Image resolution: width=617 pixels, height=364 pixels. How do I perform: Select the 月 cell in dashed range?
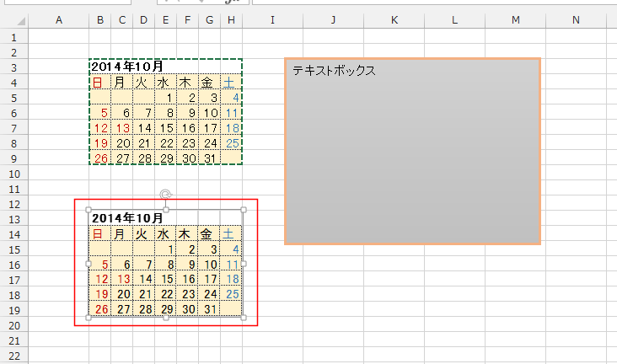tap(122, 82)
